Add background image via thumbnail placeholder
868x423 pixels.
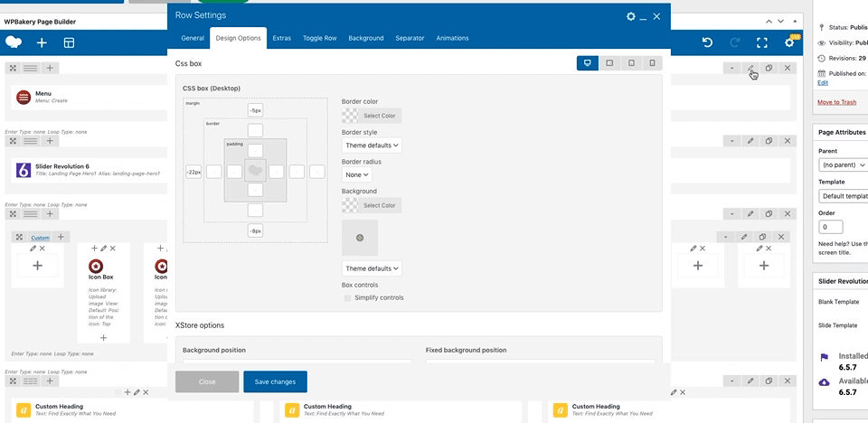tap(360, 238)
